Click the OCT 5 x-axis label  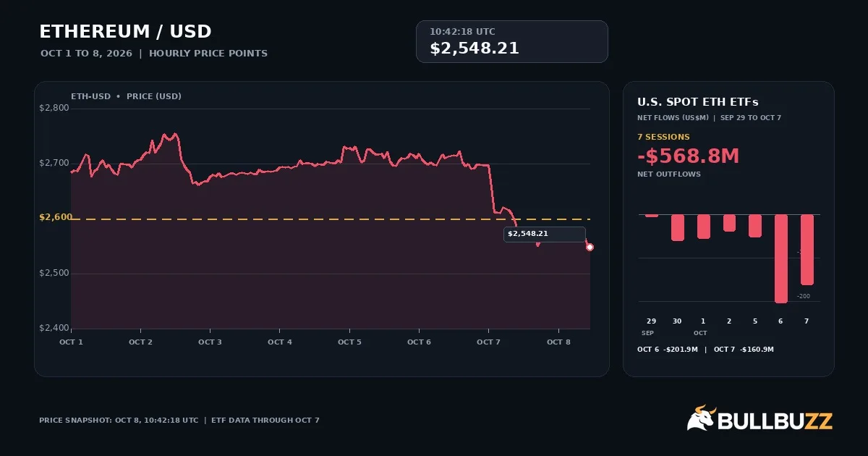coord(349,342)
